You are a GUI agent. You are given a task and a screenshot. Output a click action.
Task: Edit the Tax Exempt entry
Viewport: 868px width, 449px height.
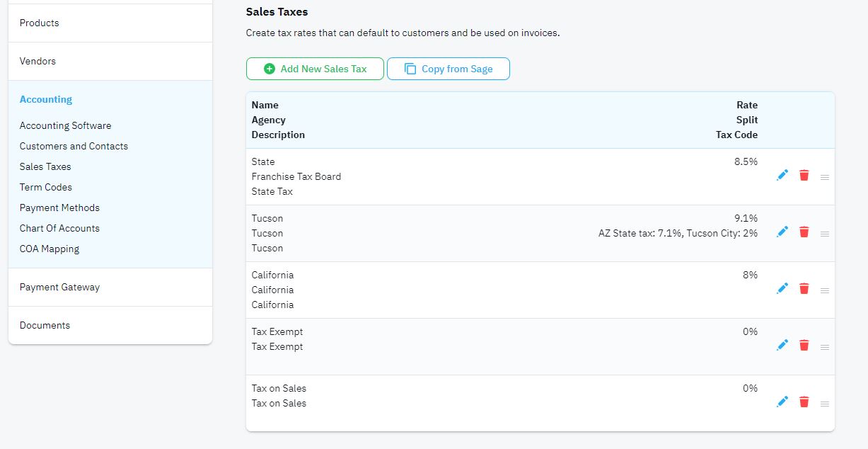click(x=782, y=345)
